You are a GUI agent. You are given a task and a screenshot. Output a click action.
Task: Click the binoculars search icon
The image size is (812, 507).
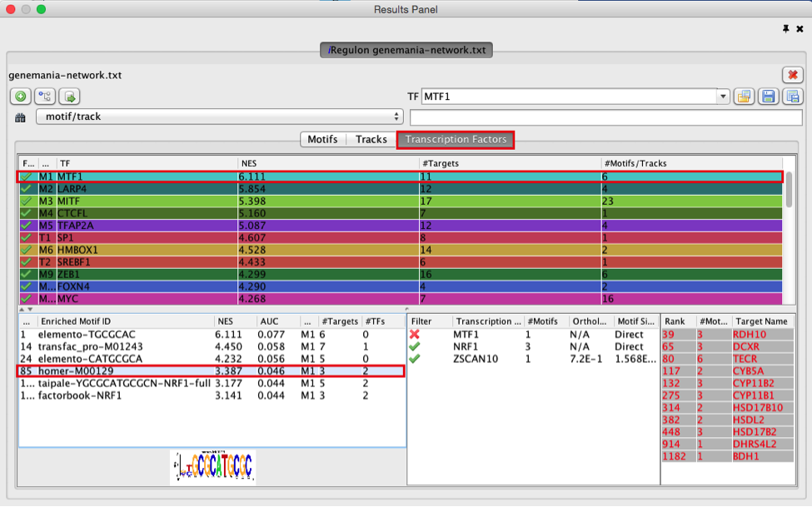(x=21, y=117)
